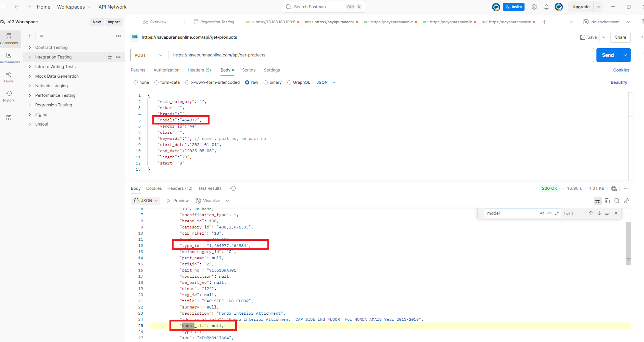Image resolution: width=644 pixels, height=342 pixels.
Task: Open the response JSON format dropdown
Action: (146, 201)
